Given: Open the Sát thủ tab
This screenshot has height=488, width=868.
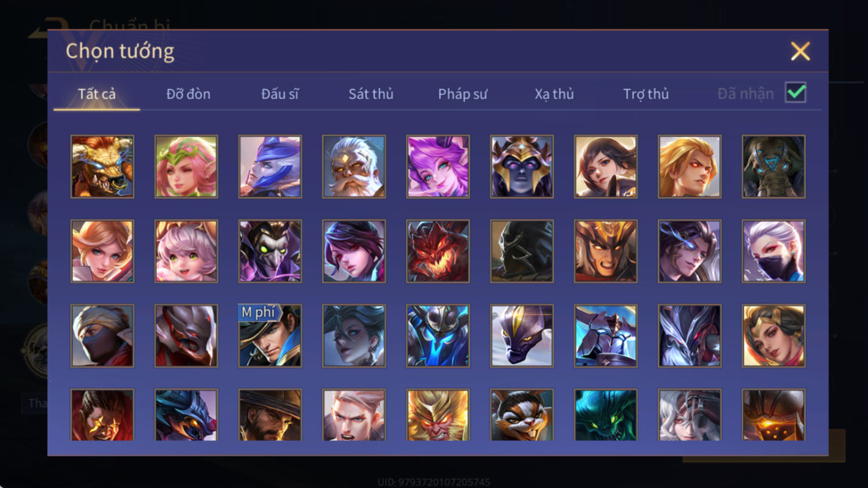Looking at the screenshot, I should tap(371, 94).
